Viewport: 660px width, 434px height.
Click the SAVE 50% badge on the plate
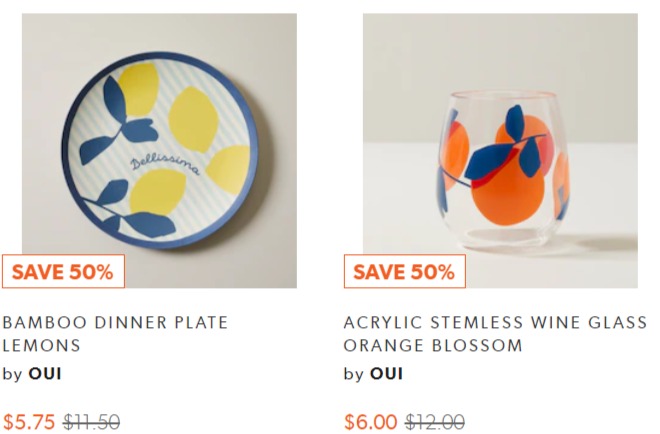(x=63, y=272)
